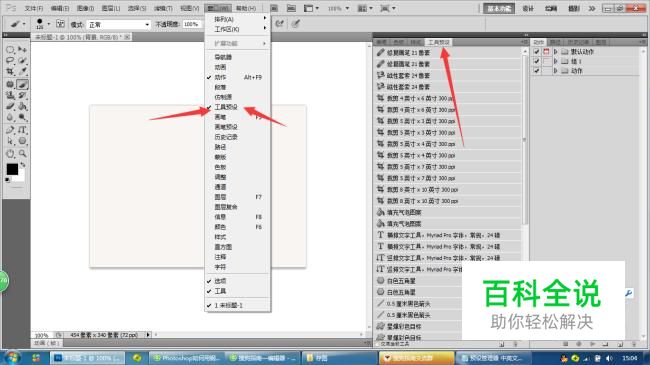Image resolution: width=650 pixels, height=365 pixels.
Task: Select the Paint Bucket tool
Action: 22,107
